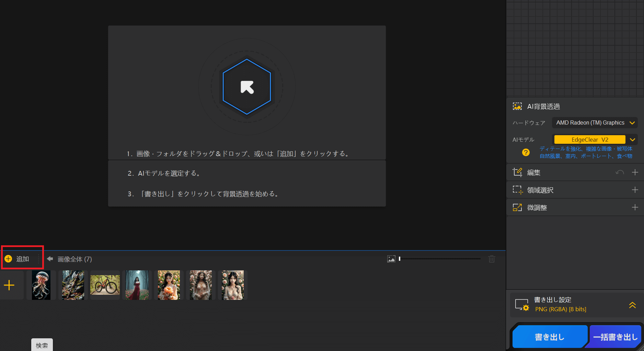
Task: Click the export settings monitor gear icon
Action: (522, 305)
